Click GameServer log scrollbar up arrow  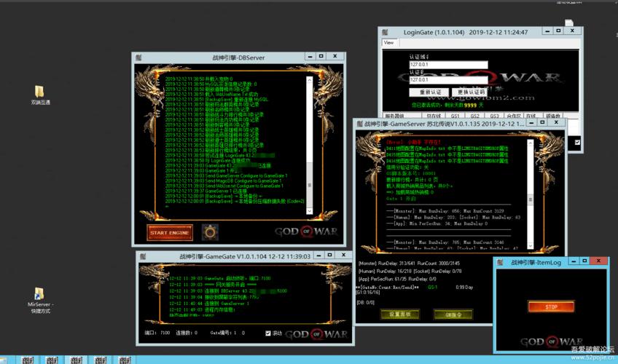[530, 143]
